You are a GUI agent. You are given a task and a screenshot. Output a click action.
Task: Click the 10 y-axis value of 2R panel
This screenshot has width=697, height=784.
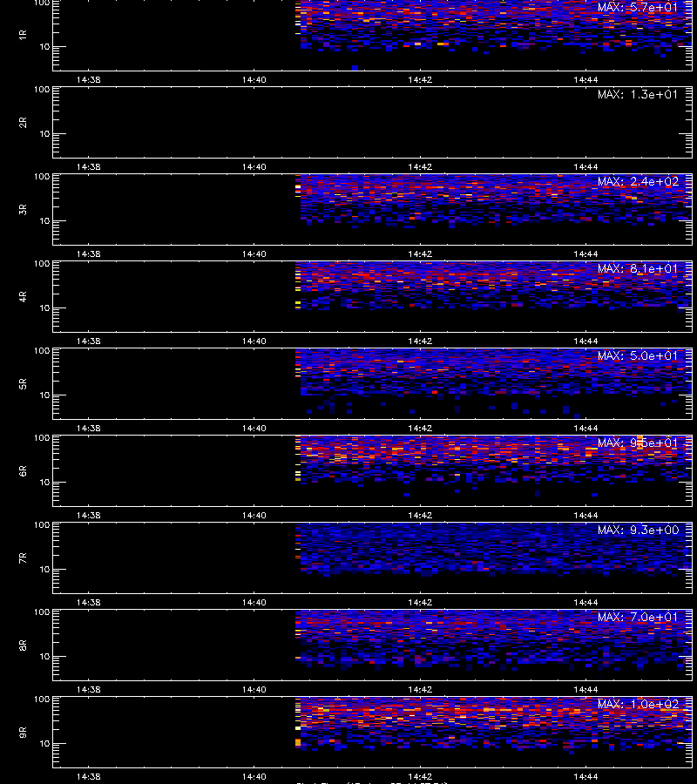[x=44, y=134]
